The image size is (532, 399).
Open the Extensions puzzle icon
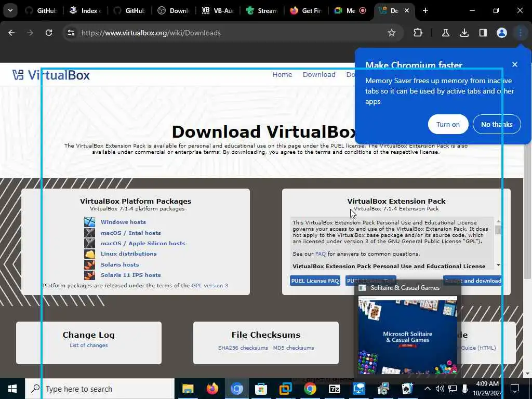click(418, 33)
